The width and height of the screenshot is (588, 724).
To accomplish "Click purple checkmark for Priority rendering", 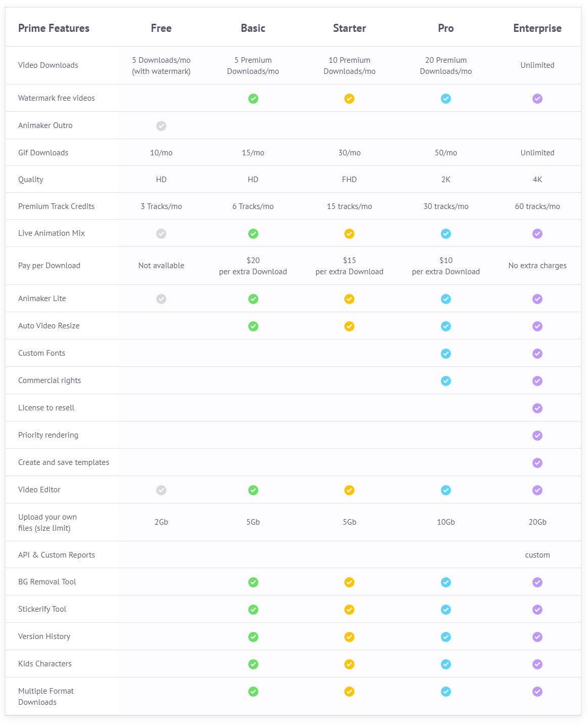I will point(537,436).
